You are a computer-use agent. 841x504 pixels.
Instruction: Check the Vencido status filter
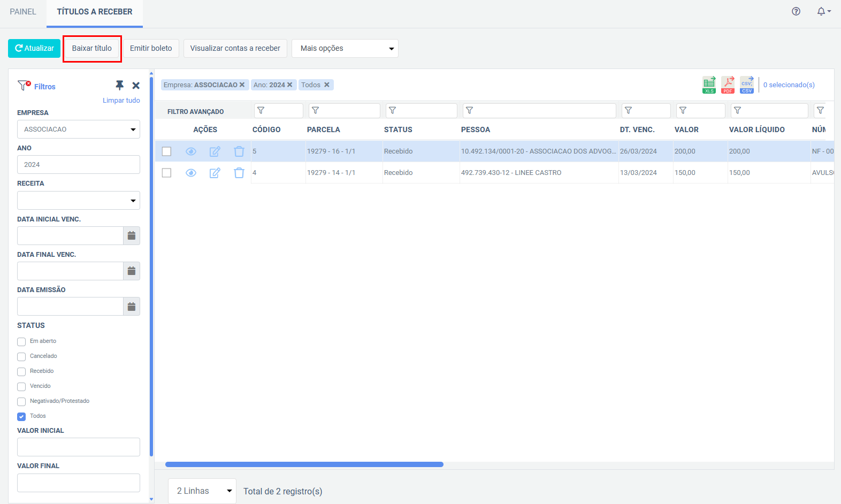[21, 387]
